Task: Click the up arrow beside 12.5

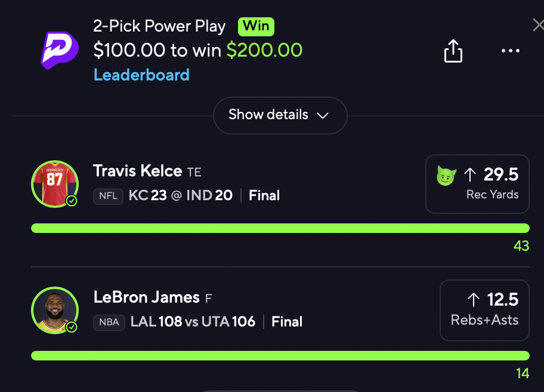Action: click(x=474, y=300)
